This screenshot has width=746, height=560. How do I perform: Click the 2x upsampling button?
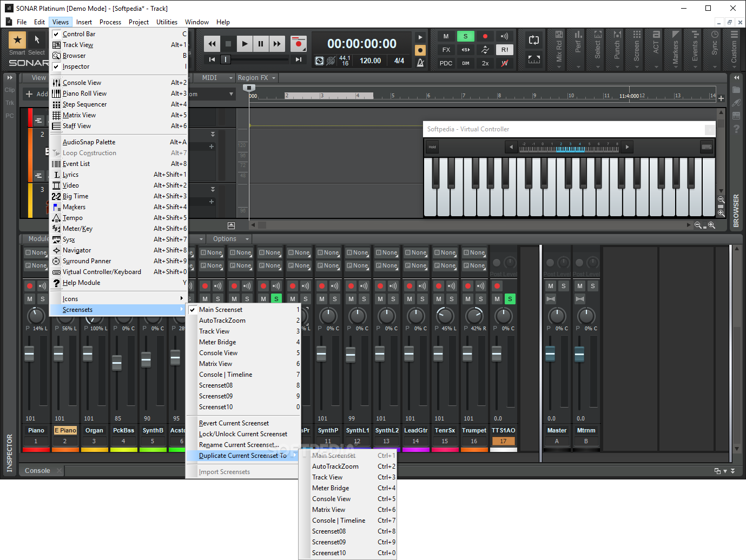pyautogui.click(x=485, y=63)
